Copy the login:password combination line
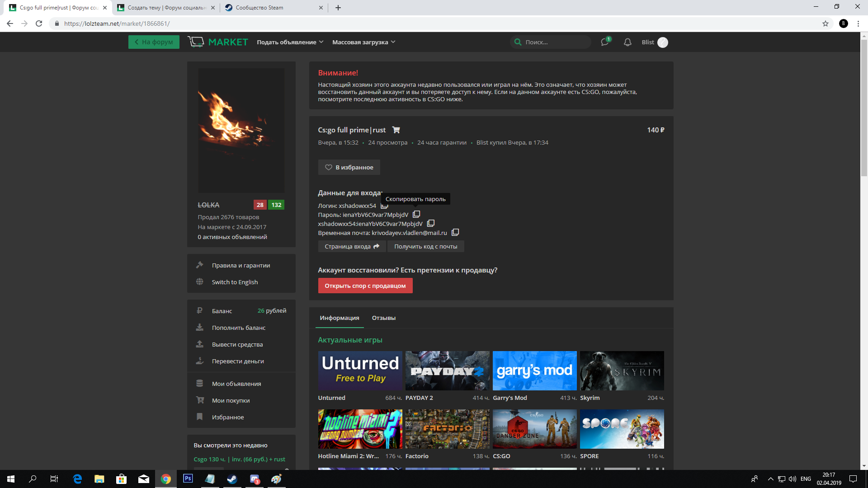This screenshot has width=868, height=488. pos(431,223)
